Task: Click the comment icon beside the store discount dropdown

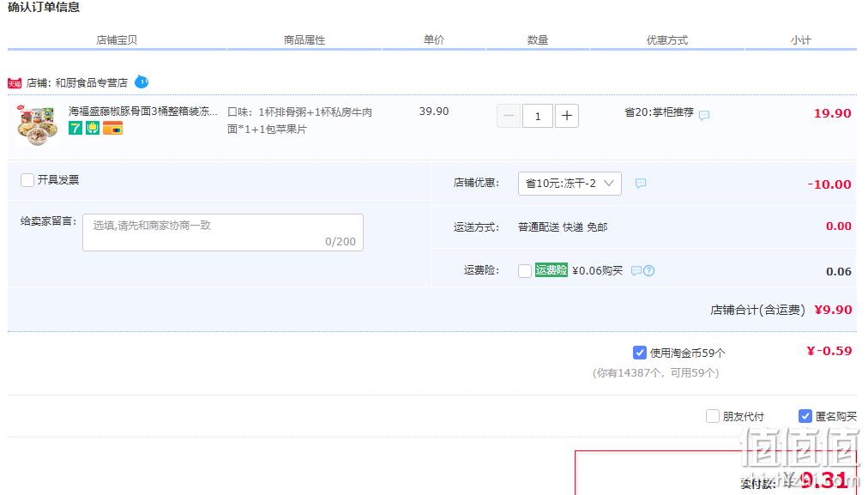Action: point(641,184)
